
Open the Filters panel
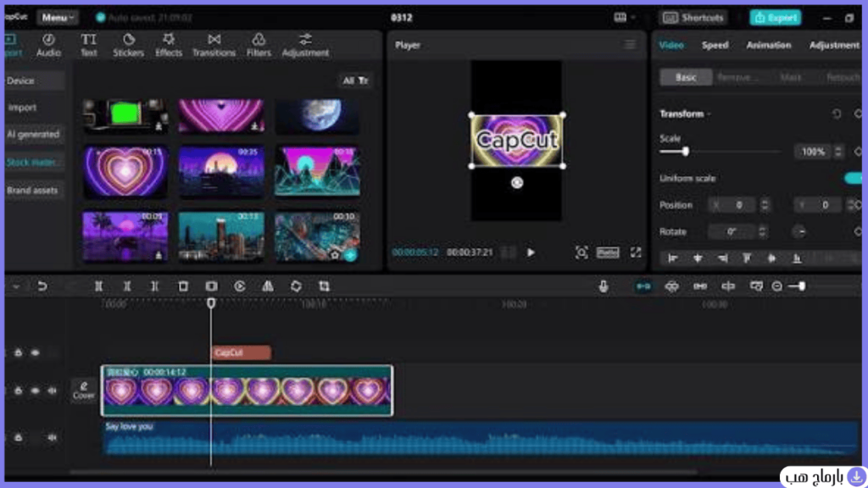coord(259,45)
